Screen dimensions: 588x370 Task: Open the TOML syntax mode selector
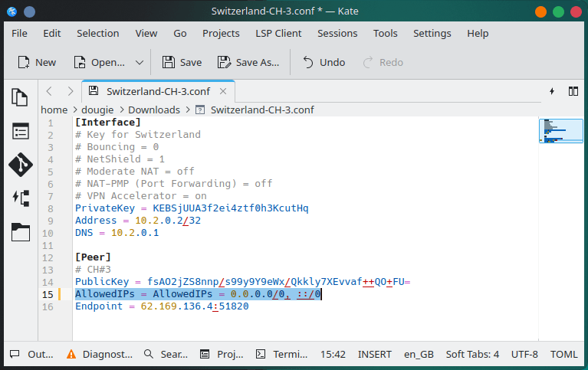pos(563,354)
